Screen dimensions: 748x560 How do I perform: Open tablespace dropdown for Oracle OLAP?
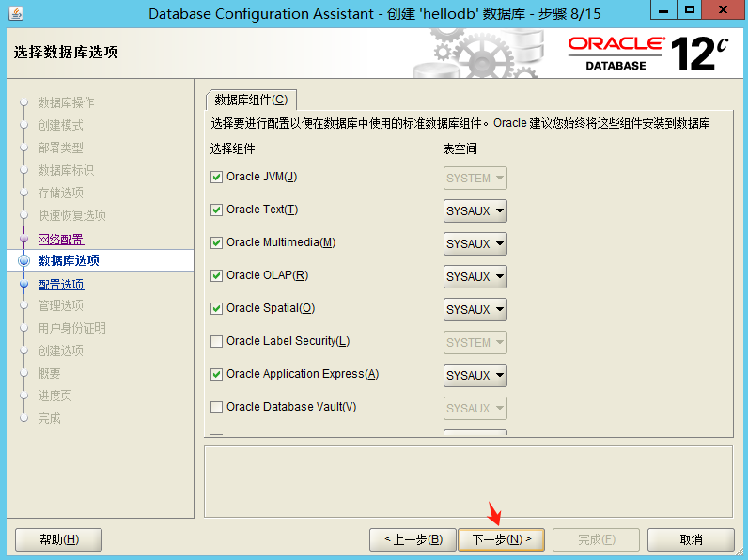[475, 276]
